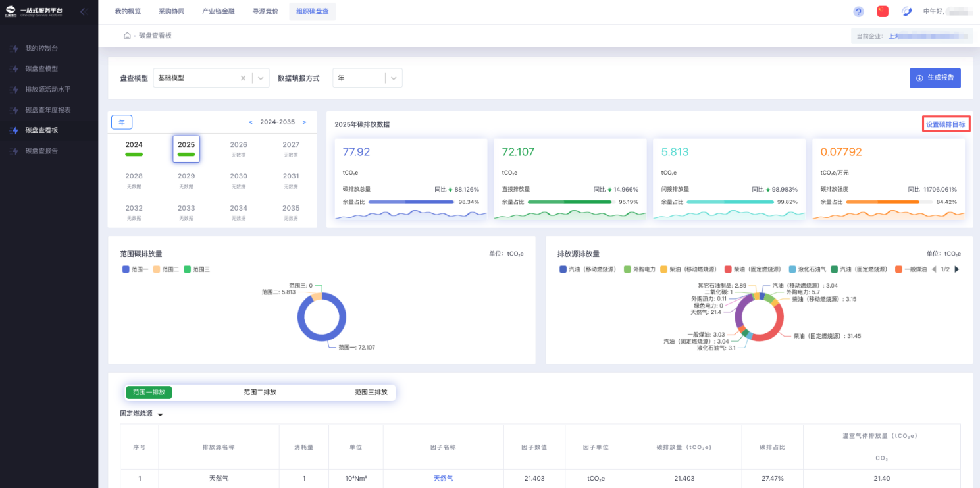Toggle 范围一 legend in scope chart
Image resolution: width=980 pixels, height=488 pixels.
(135, 269)
